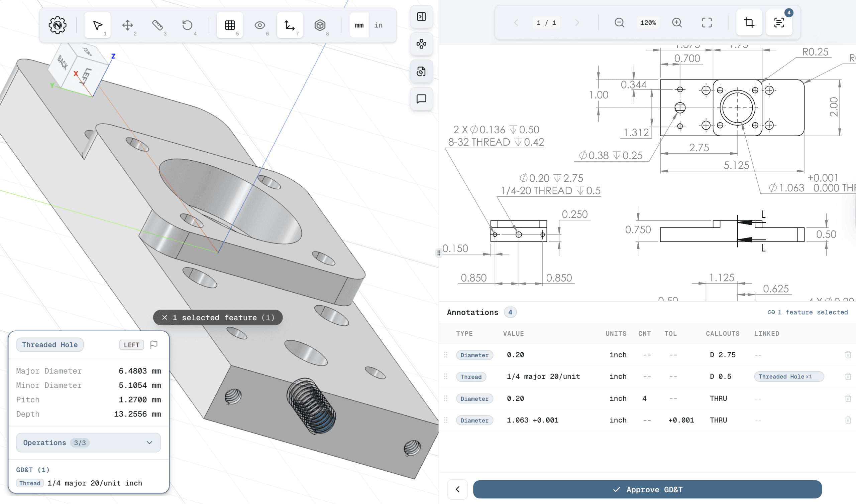Collapse the side panel icon
The height and width of the screenshot is (504, 856).
pyautogui.click(x=421, y=17)
